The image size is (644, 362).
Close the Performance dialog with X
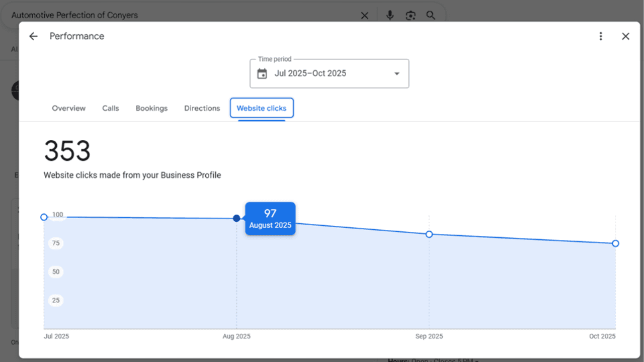(x=625, y=36)
